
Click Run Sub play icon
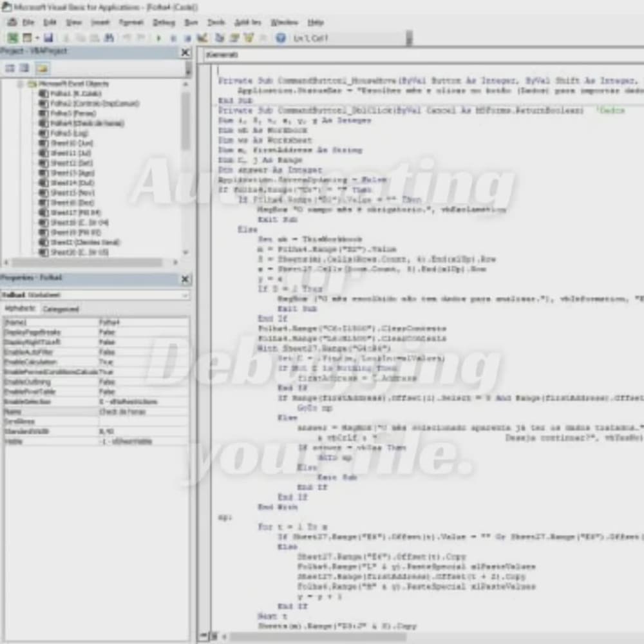point(158,38)
